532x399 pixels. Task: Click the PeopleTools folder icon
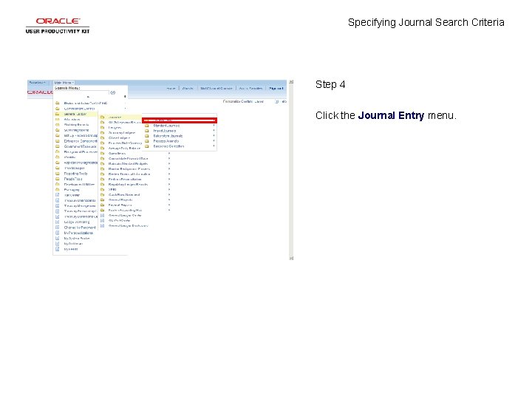(58, 179)
